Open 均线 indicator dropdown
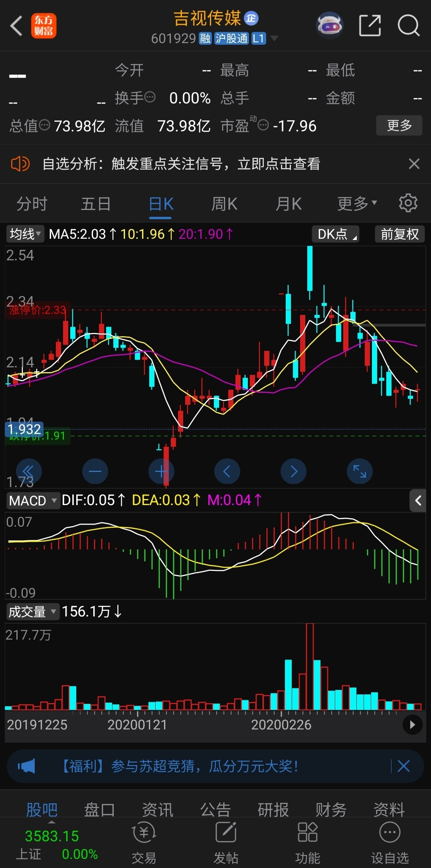This screenshot has height=868, width=431. coord(25,234)
